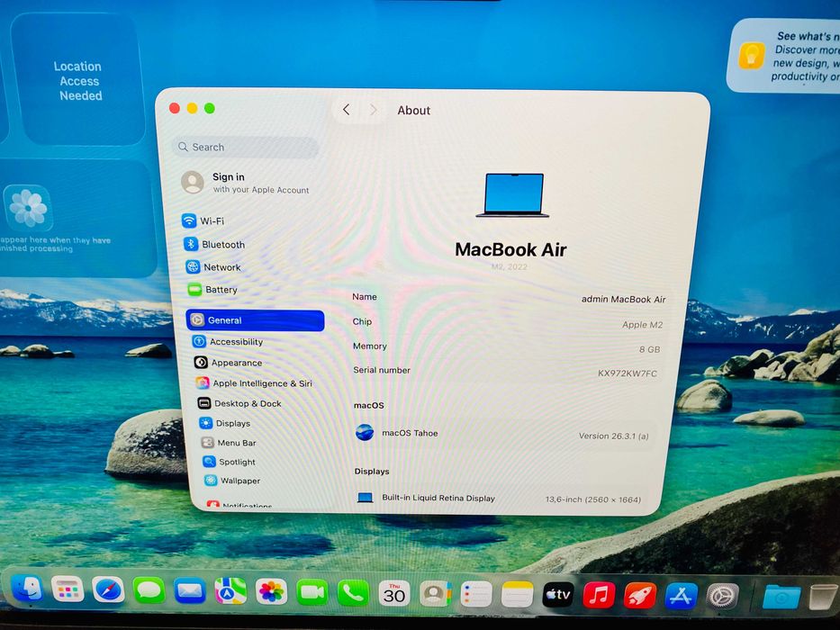Open Phone app from the Dock
The height and width of the screenshot is (630, 840).
(353, 592)
